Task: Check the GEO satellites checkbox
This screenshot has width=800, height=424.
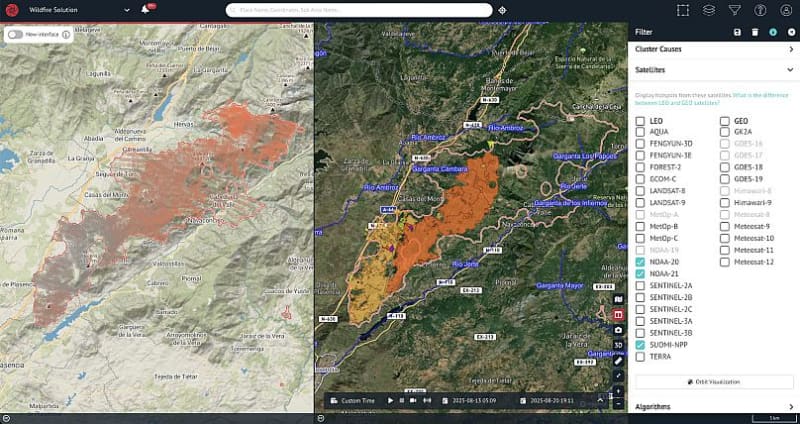Action: pos(725,120)
